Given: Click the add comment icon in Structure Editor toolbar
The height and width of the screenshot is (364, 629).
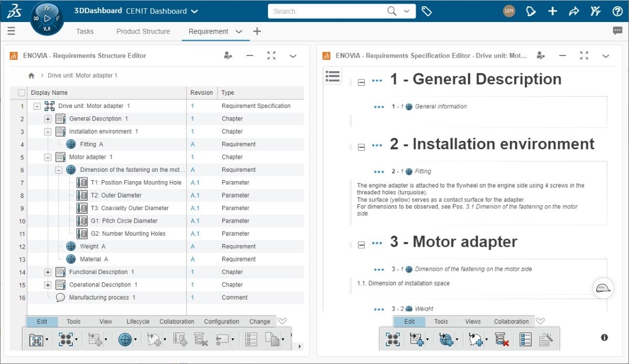Looking at the screenshot, I should pyautogui.click(x=154, y=339).
